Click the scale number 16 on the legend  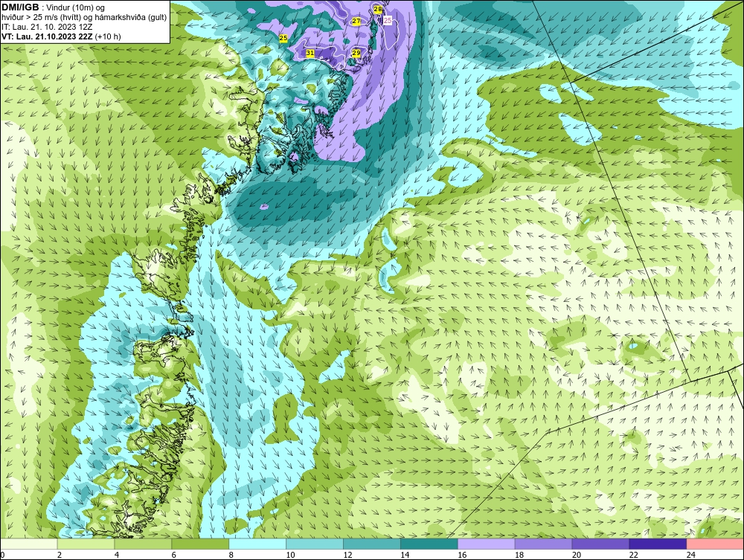tap(462, 555)
